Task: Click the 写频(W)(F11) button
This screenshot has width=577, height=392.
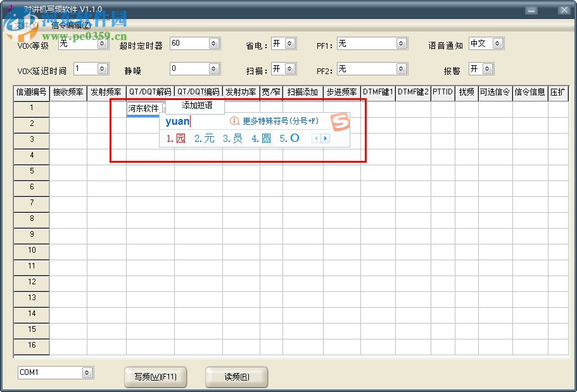Action: tap(155, 377)
